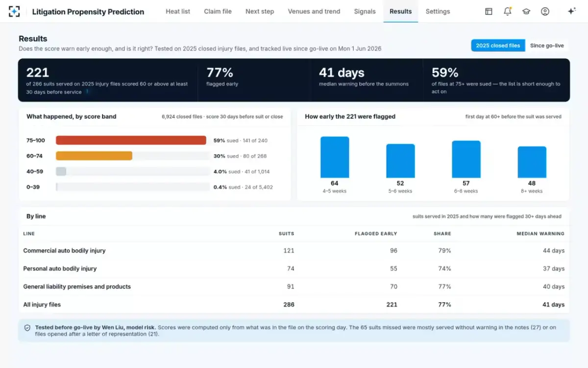Image resolution: width=588 pixels, height=368 pixels.
Task: Click the 'Results' page heading
Action: click(x=33, y=39)
